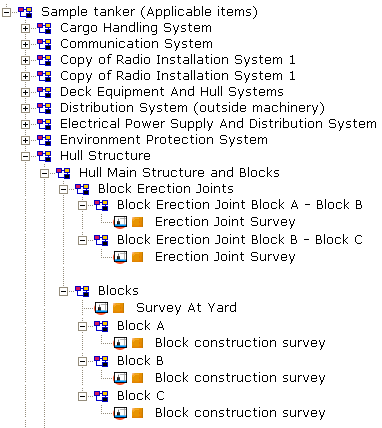Select Distribution System (outside machinery) item
382x428 pixels.
(x=192, y=108)
